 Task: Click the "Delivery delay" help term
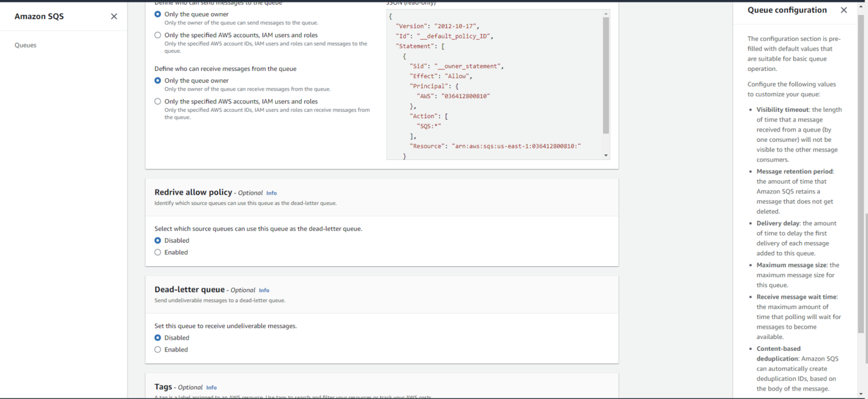[778, 223]
